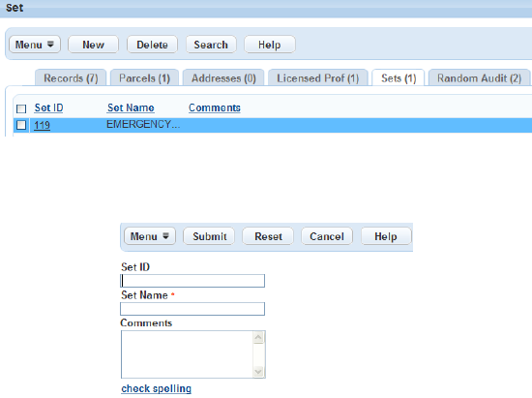Open the Addresses (0) tab
Viewport: 532px width, 398px height.
223,78
